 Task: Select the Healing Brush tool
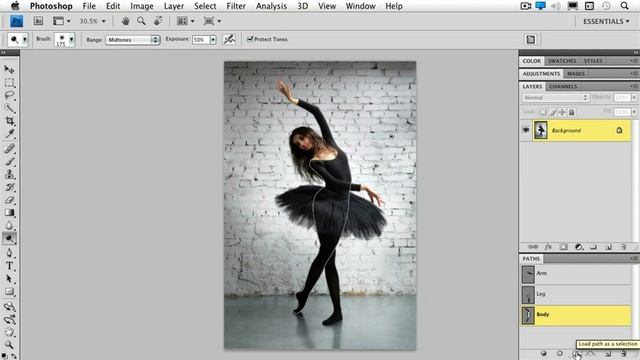point(9,148)
